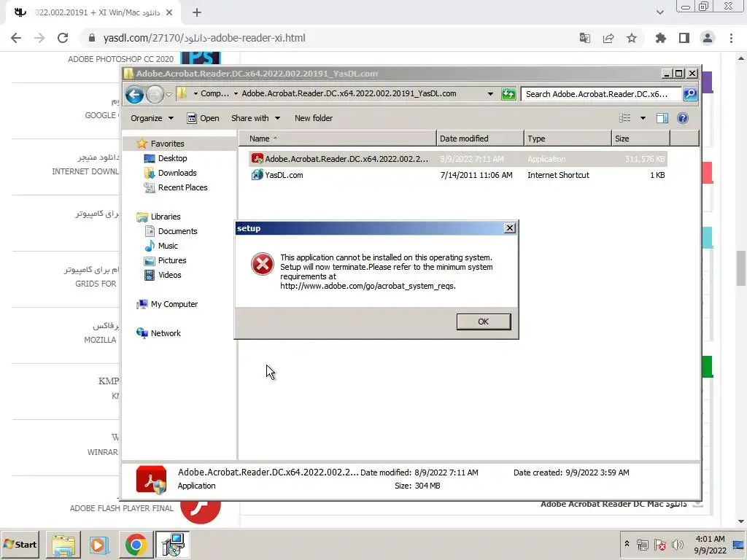The width and height of the screenshot is (747, 560).
Task: Click the network tray icon
Action: (642, 544)
